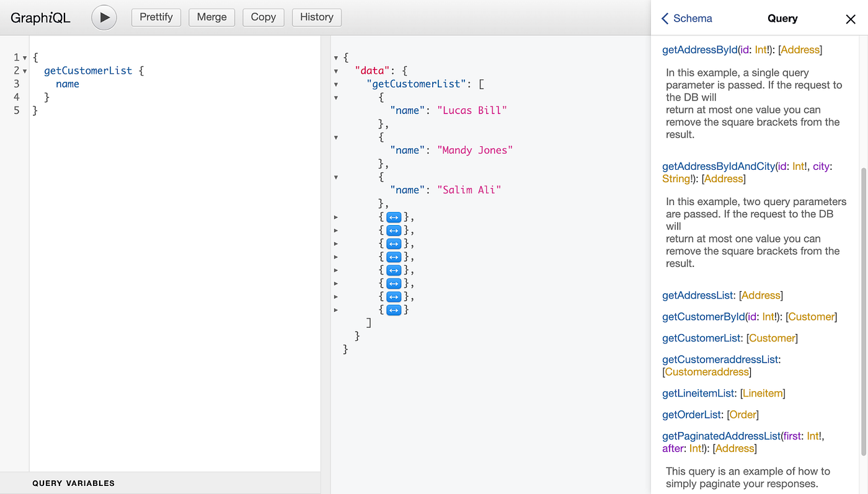Copy the query using the Copy button
Screen dimensions: 868x494
pos(263,17)
